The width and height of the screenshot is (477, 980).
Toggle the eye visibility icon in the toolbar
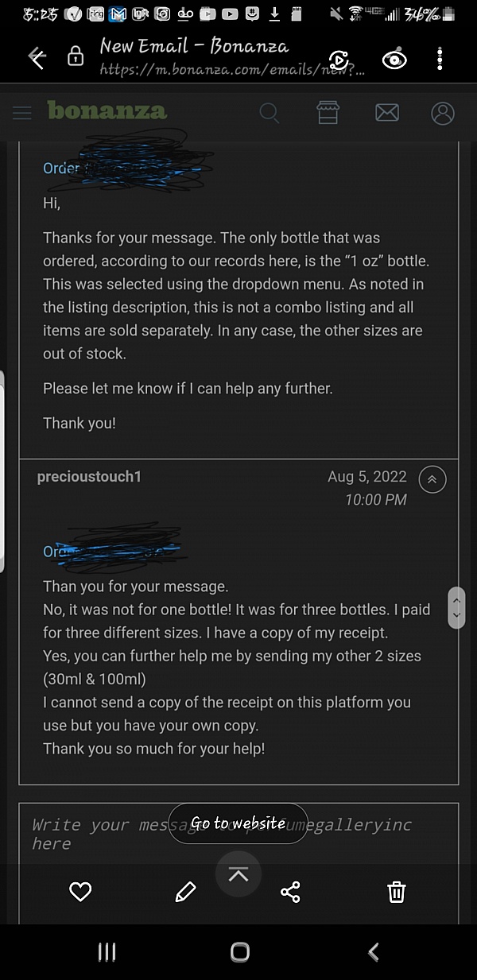tap(394, 60)
